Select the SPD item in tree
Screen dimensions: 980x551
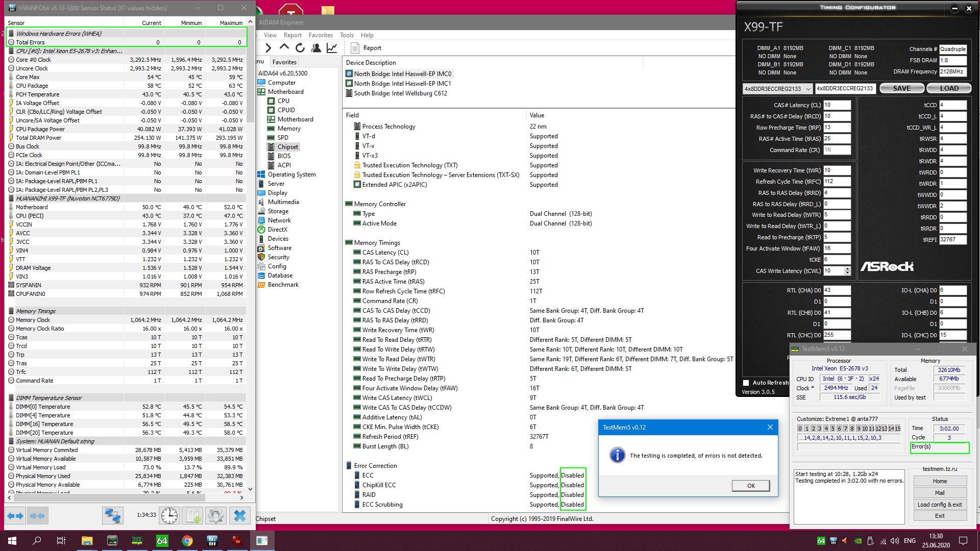coord(283,138)
